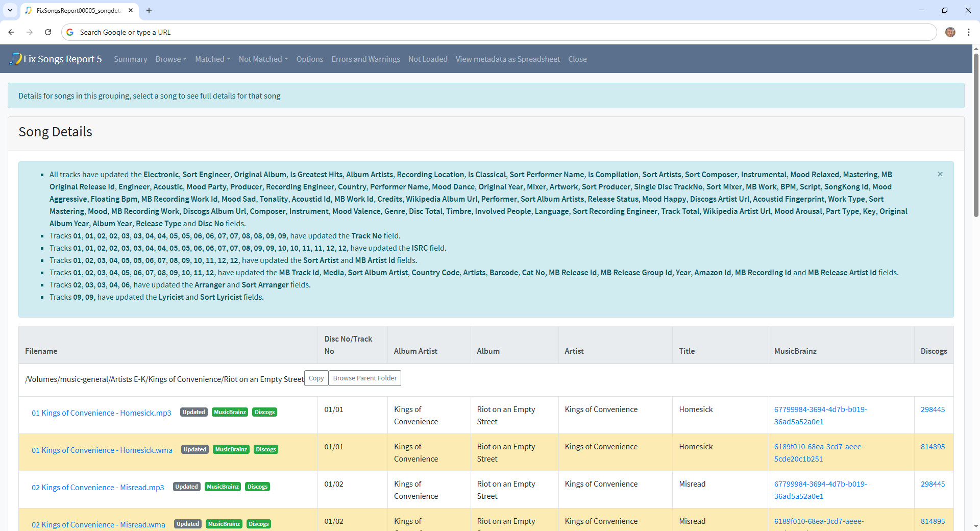Open the tab search chevron button

(10, 10)
